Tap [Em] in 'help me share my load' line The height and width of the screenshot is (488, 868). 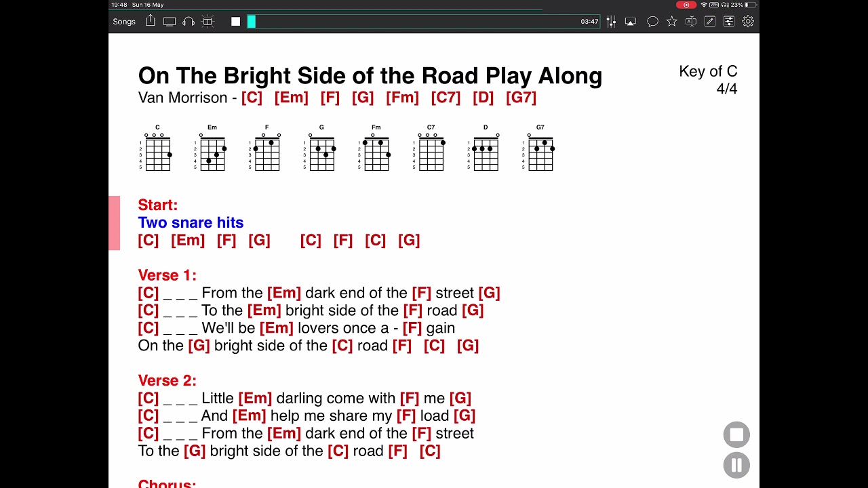pos(249,416)
